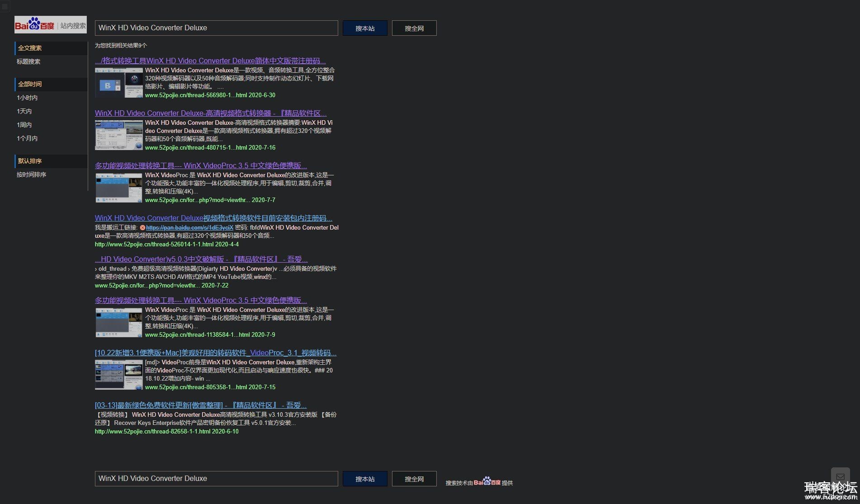860x504 pixels.
Task: Open result 格式转换工具WinX HD Video Converter Deluxe简体中文版
Action: click(210, 61)
